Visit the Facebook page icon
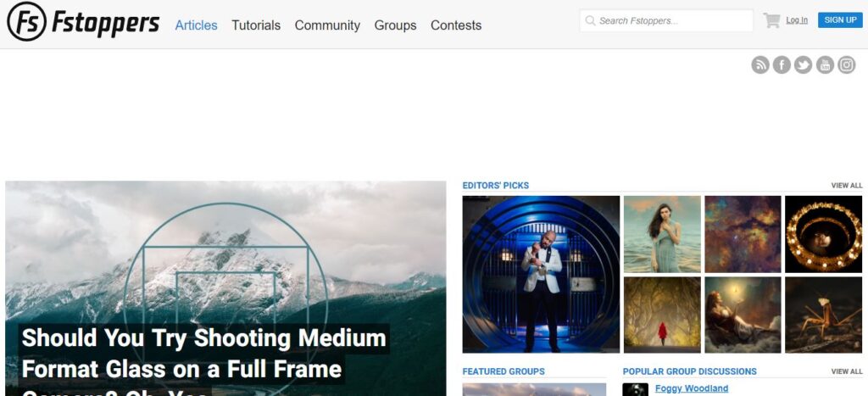Screen dimensions: 868x396 click(782, 64)
